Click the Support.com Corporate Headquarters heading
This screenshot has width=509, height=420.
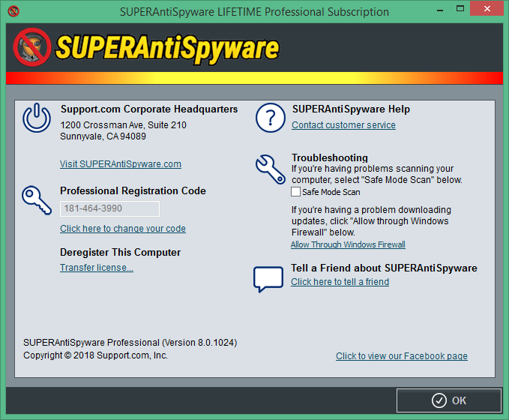[x=149, y=109]
